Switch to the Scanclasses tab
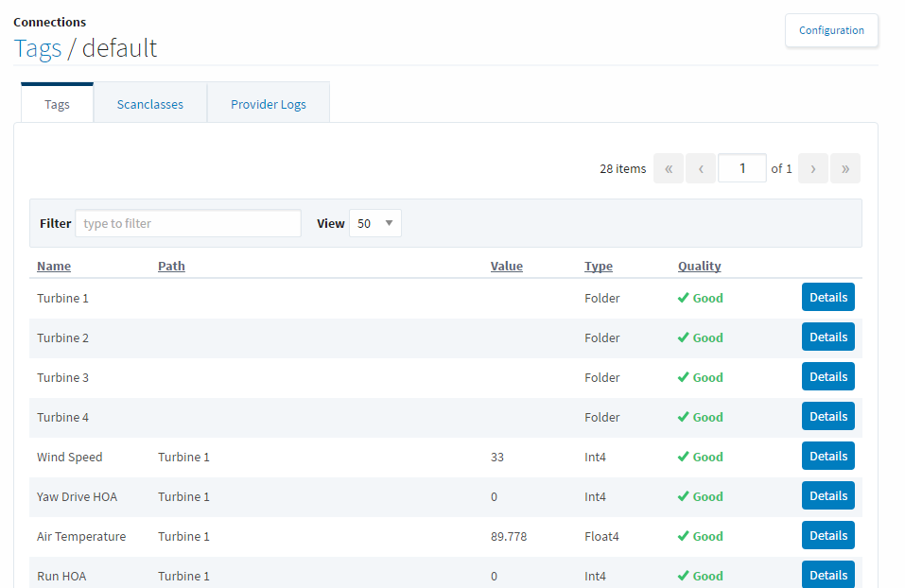This screenshot has height=588, width=905. pyautogui.click(x=150, y=104)
